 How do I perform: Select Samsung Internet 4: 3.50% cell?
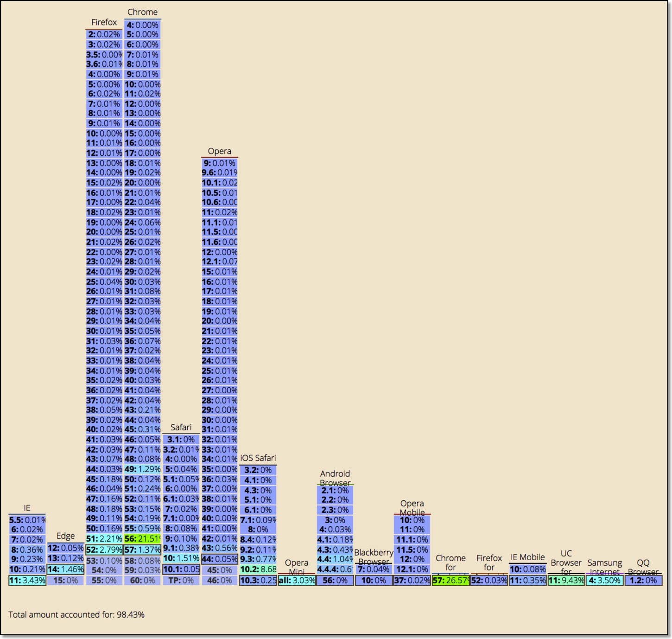[604, 580]
